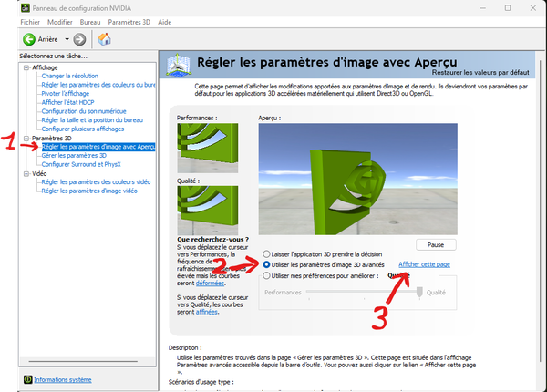Open Configurer Surround et PhysX

pyautogui.click(x=81, y=164)
